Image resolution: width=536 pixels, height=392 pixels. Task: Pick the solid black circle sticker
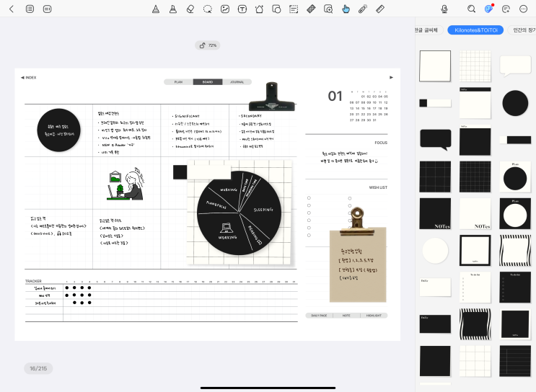click(515, 103)
